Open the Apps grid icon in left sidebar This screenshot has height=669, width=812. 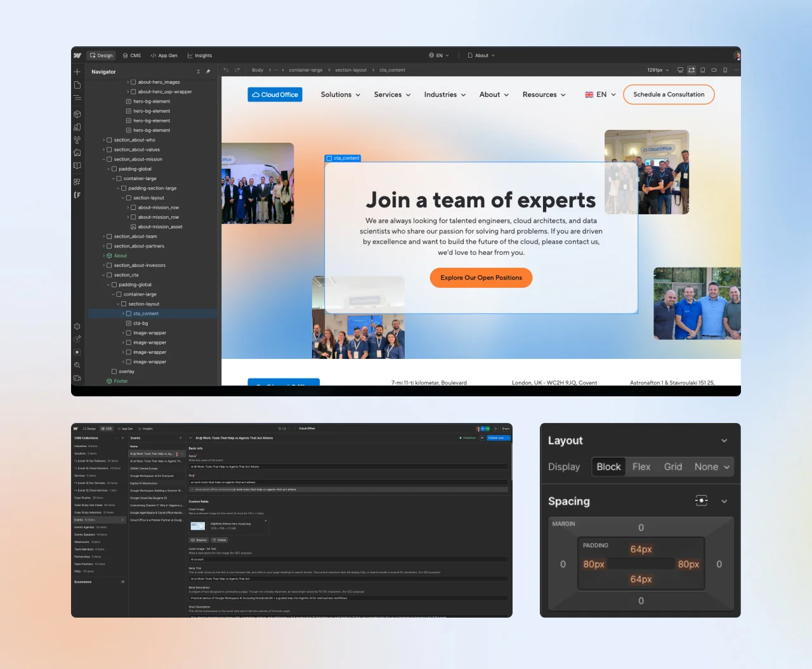point(77,181)
